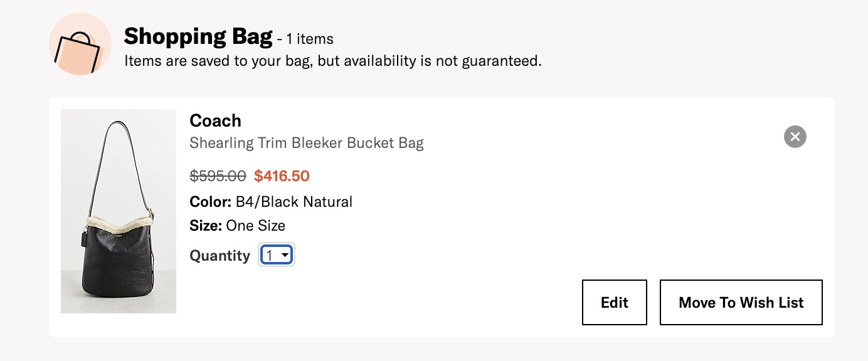Open the Coach brand name
The image size is (868, 361).
click(x=215, y=120)
